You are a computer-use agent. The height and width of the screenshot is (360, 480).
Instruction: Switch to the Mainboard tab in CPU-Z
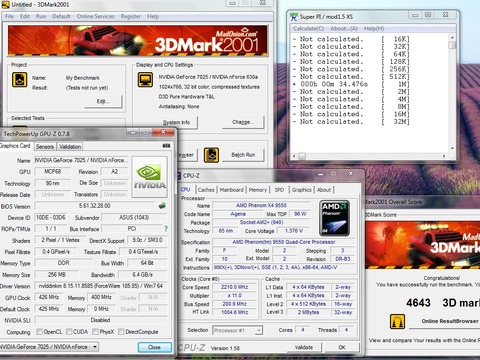tap(232, 190)
